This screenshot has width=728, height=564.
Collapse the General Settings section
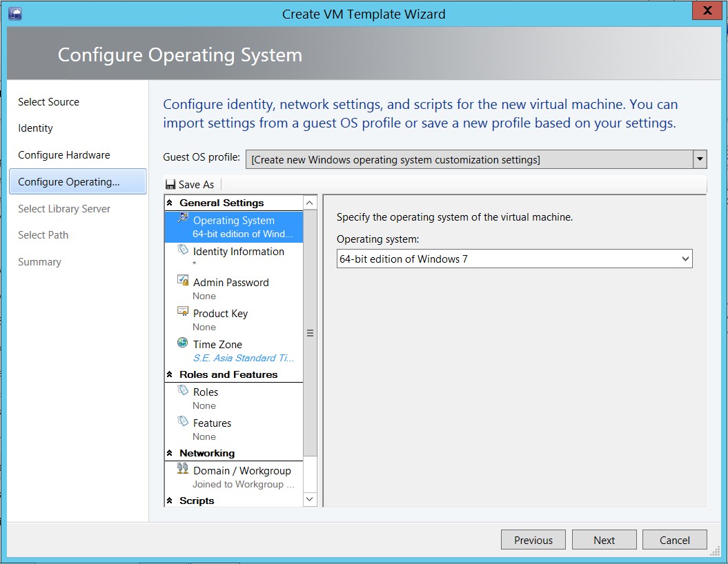tap(170, 203)
